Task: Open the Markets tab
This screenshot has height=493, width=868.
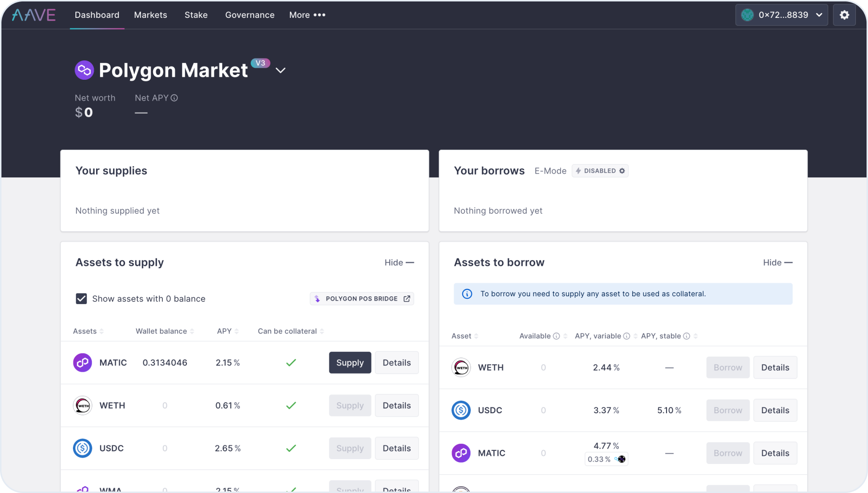Action: click(x=151, y=15)
